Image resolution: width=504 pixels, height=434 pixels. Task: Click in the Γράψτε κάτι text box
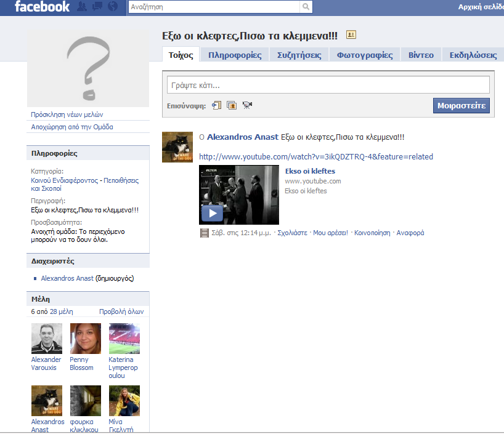(x=328, y=85)
